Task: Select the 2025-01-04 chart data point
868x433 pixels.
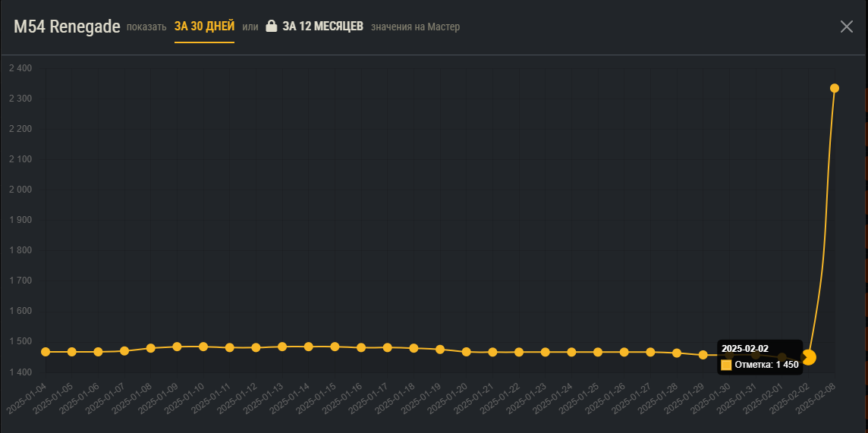Action: [46, 352]
